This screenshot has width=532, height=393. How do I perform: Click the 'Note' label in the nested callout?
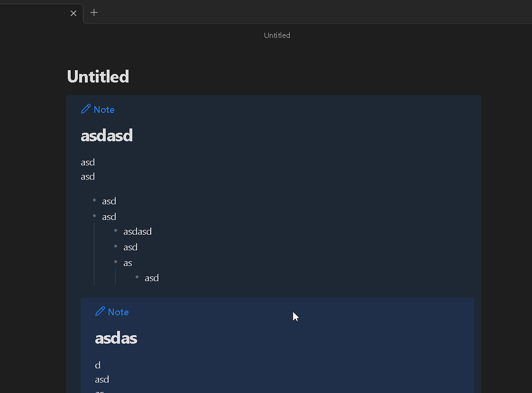[119, 311]
